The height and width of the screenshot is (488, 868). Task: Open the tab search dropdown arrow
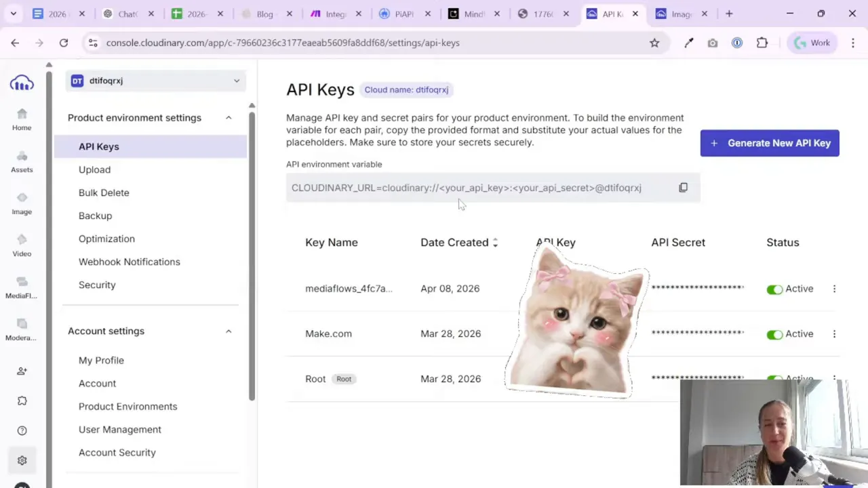13,14
